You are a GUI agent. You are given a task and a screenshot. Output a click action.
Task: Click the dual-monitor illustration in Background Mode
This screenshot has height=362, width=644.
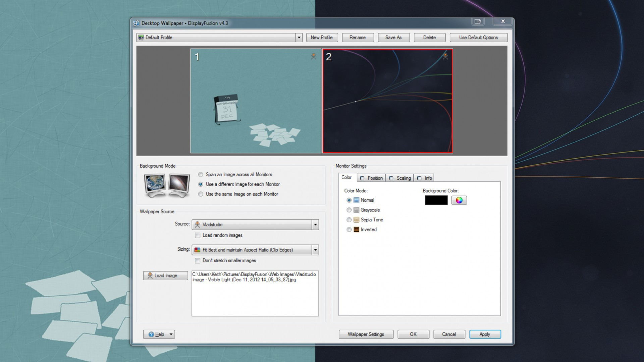(167, 185)
